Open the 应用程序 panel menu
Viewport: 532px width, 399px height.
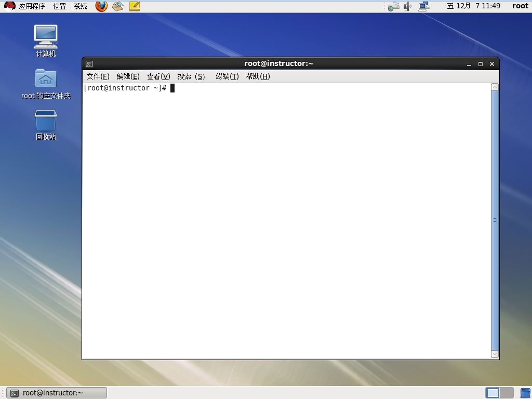click(32, 6)
